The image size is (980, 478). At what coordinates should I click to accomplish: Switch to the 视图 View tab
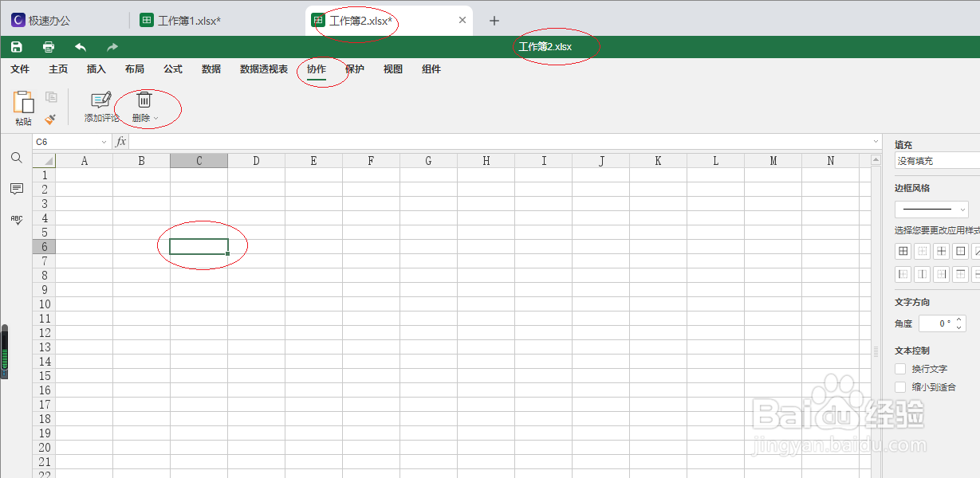point(393,69)
